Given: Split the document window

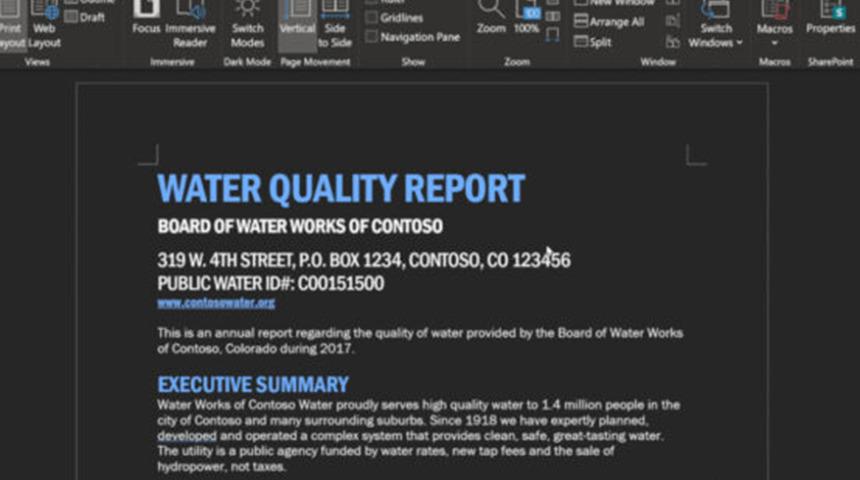Looking at the screenshot, I should click(593, 42).
